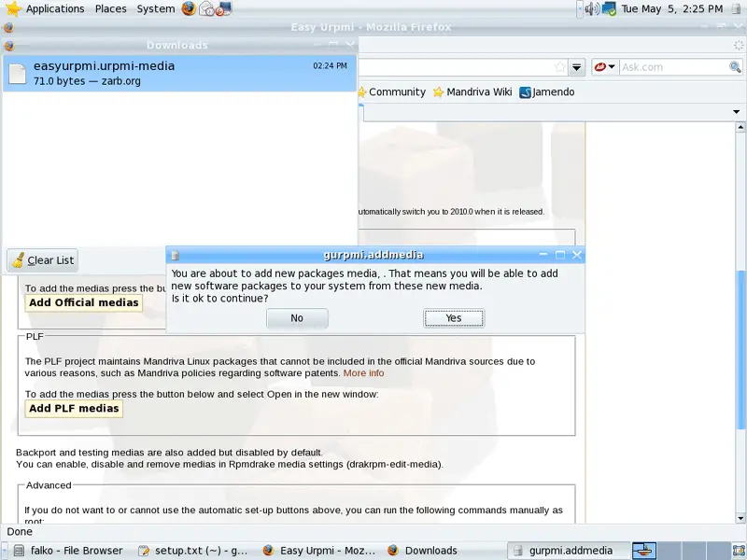Click the file icon of the downloaded item
Image resolution: width=747 pixels, height=560 pixels.
(x=17, y=74)
